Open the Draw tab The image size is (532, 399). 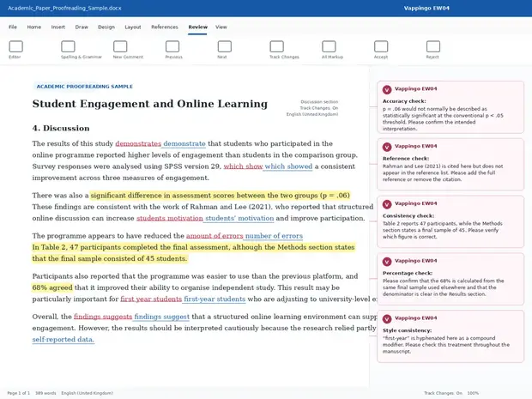pos(82,27)
